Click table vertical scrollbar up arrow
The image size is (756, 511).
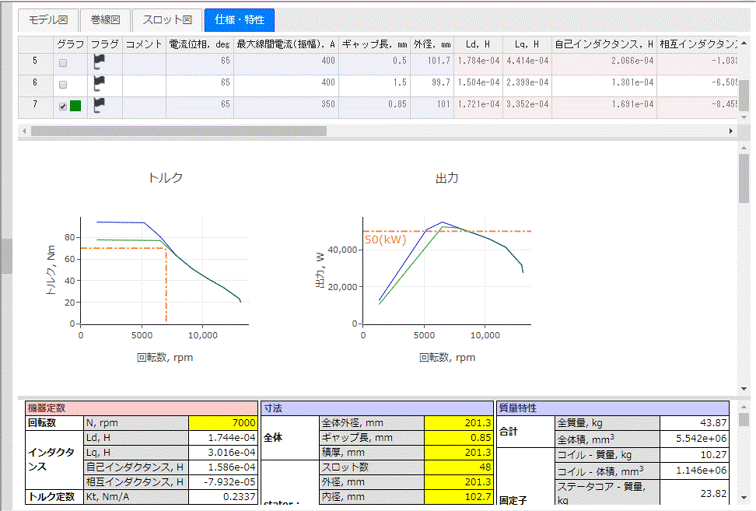tap(744, 43)
